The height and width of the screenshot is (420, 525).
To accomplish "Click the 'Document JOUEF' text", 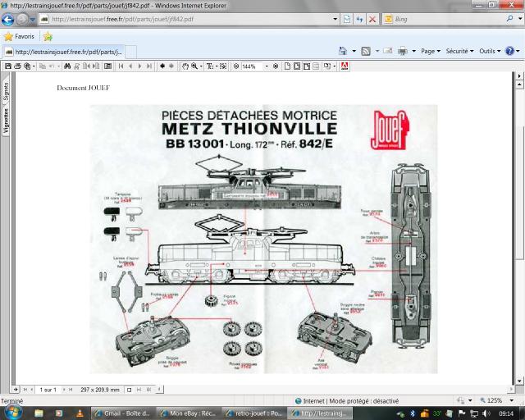I will 83,88.
